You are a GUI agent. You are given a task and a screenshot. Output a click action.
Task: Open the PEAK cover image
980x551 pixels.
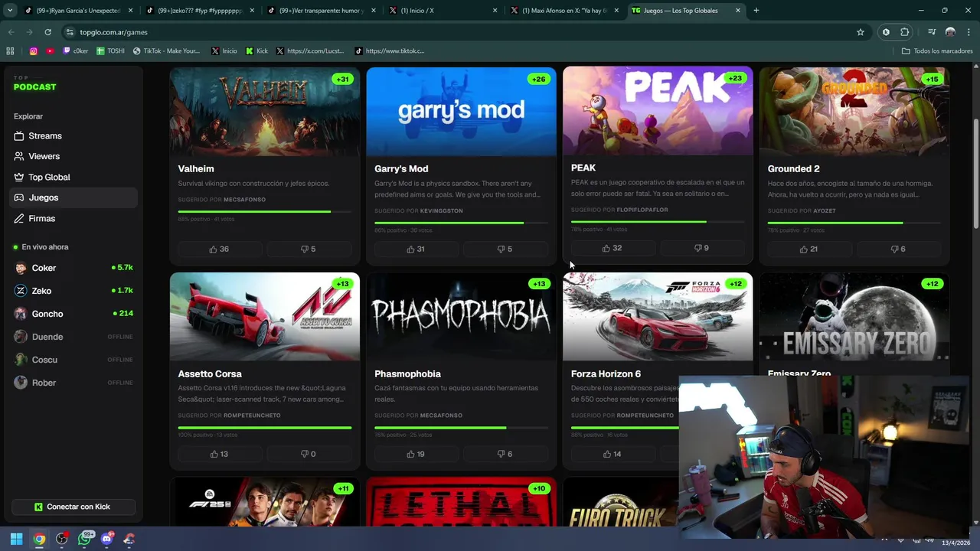[x=658, y=111]
